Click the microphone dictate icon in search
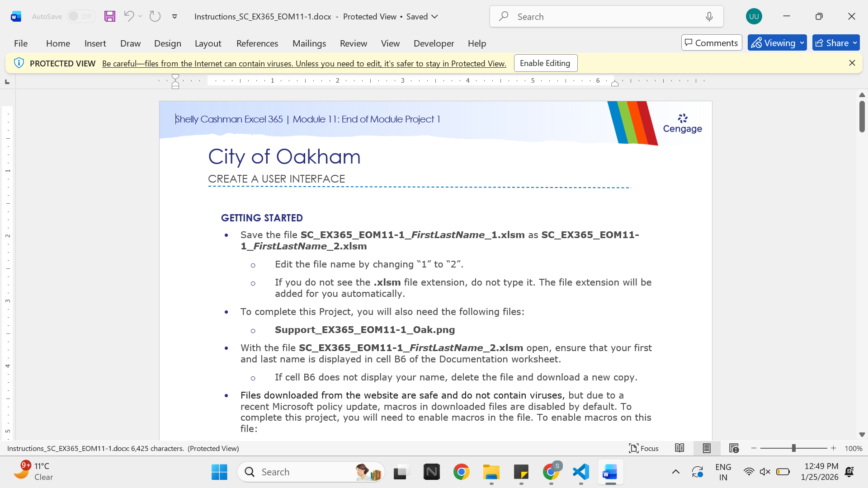Viewport: 868px width, 488px height. click(709, 17)
